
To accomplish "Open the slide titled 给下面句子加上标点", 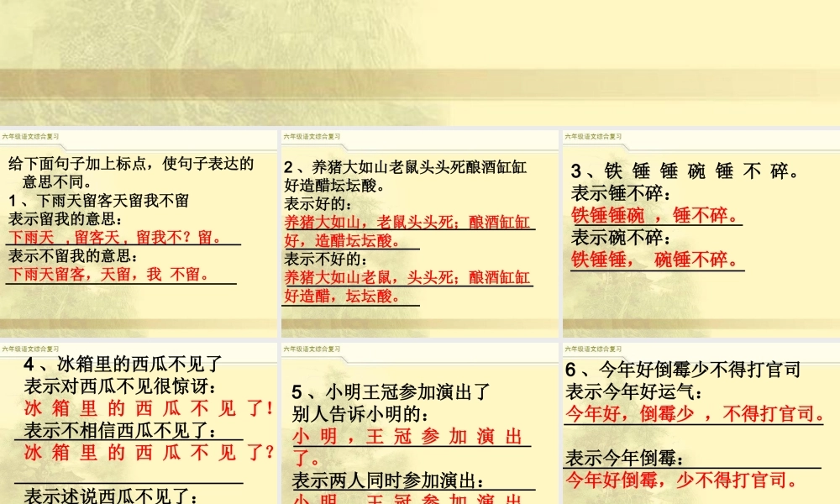I will click(139, 234).
